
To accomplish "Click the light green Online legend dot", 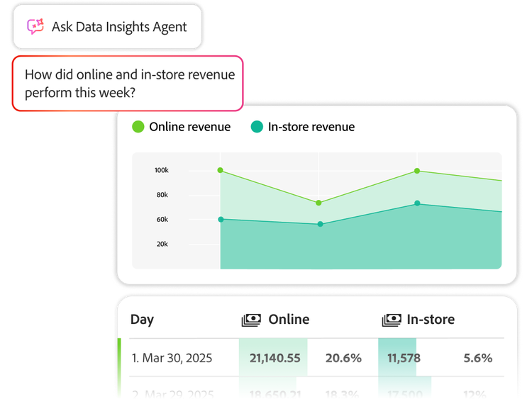I will (x=138, y=127).
